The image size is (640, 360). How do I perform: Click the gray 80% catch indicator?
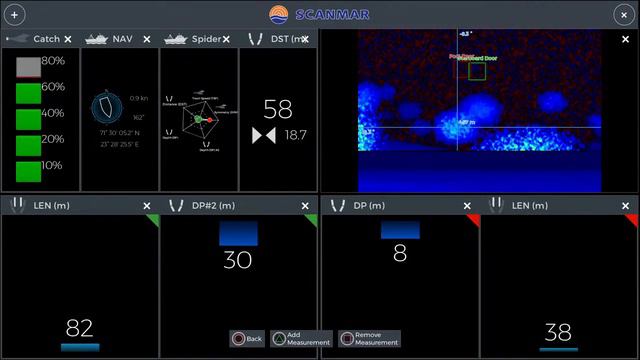pyautogui.click(x=28, y=67)
